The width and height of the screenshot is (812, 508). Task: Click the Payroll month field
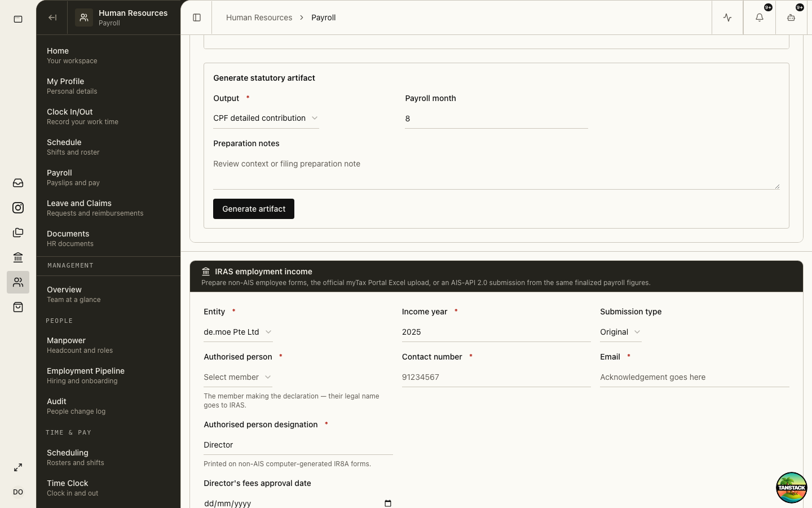(496, 119)
